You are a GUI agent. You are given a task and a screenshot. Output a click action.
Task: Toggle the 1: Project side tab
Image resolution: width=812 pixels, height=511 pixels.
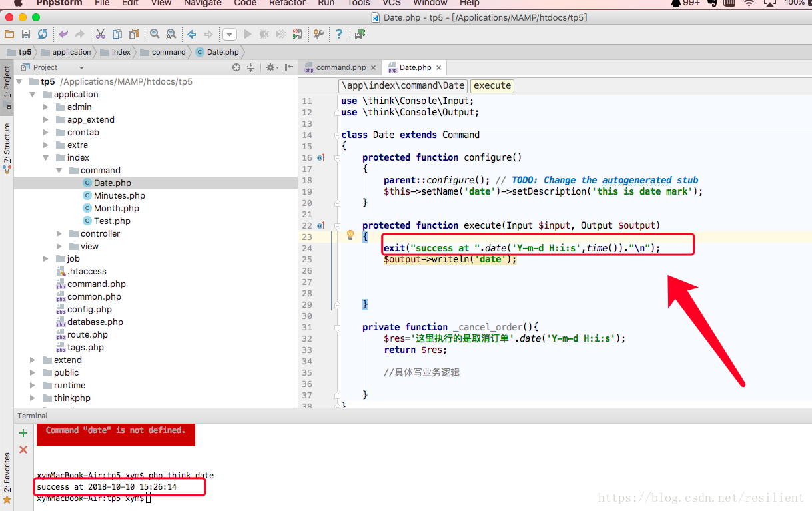click(7, 87)
